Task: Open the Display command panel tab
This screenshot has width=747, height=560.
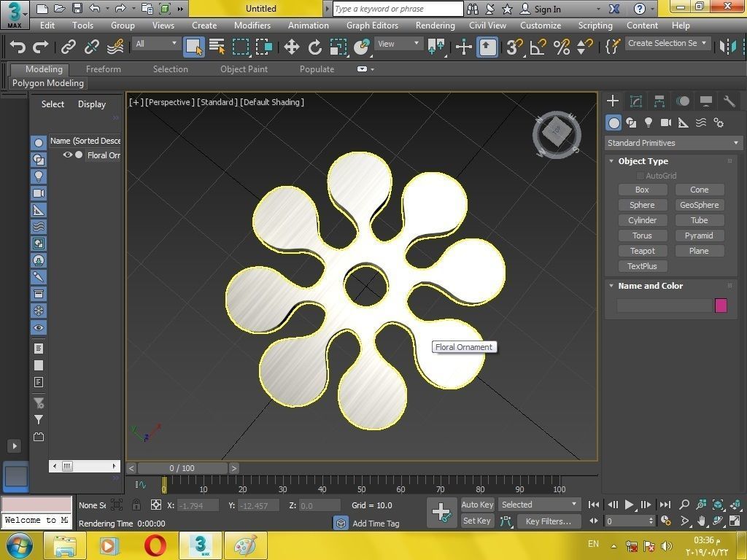Action: [706, 101]
